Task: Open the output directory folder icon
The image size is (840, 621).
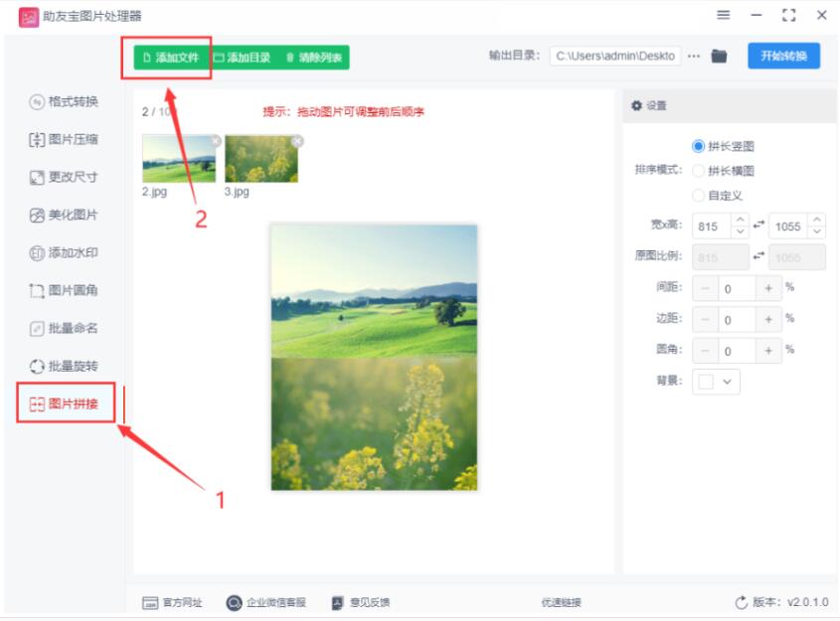Action: (720, 56)
